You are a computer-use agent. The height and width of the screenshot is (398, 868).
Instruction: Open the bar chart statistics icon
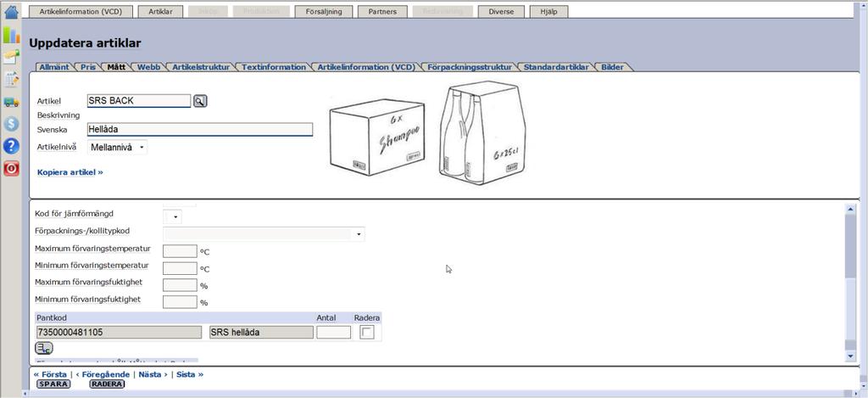11,35
